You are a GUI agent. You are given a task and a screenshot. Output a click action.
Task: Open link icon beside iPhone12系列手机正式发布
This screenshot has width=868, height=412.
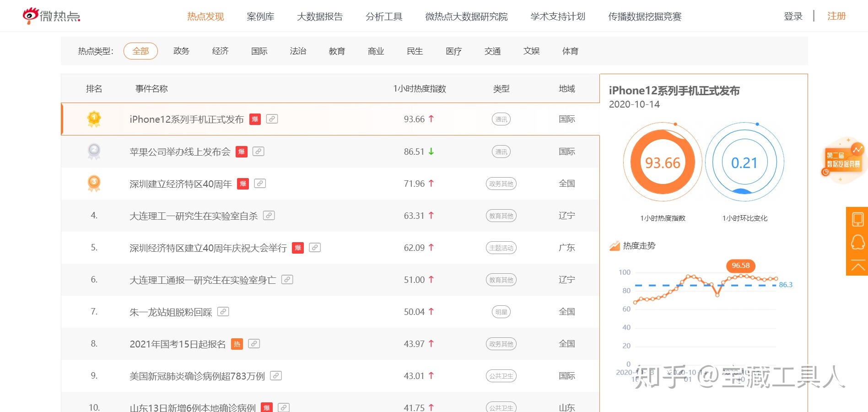point(272,119)
